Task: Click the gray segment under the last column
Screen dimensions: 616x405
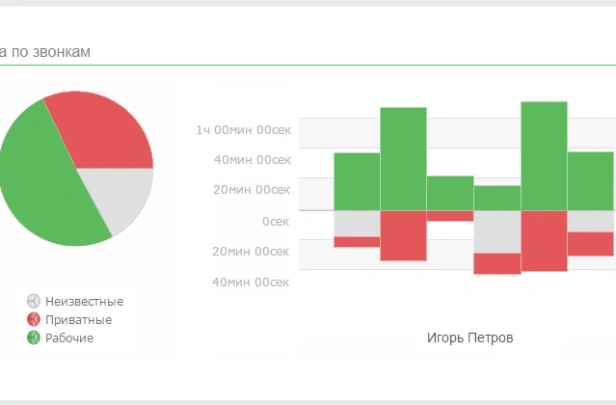Action: (x=591, y=220)
